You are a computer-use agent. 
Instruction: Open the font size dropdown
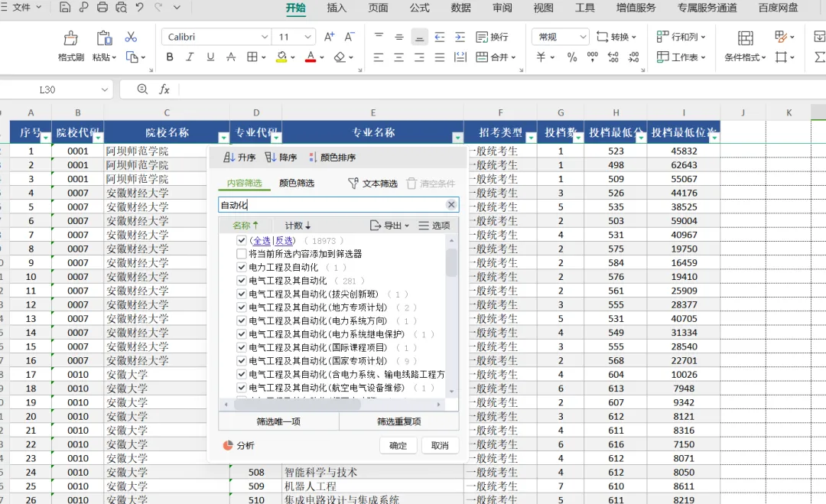coord(307,37)
